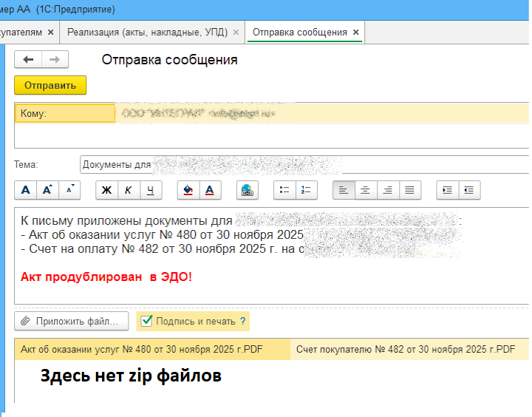532x417 pixels.
Task: Center-align the message text
Action: (x=365, y=190)
